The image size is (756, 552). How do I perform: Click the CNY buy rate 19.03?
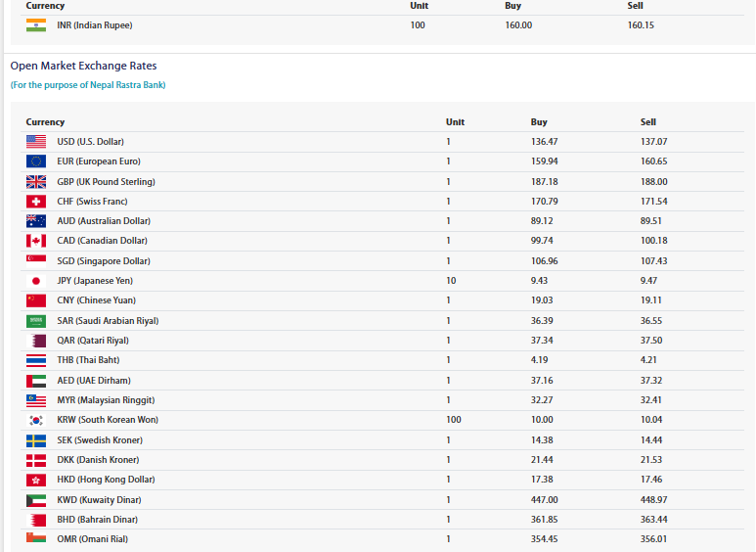click(x=542, y=300)
